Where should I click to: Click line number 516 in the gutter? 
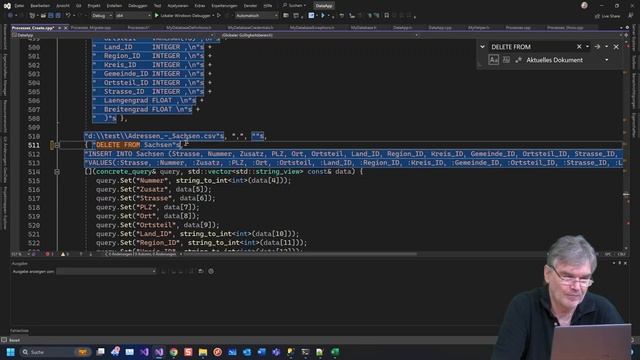click(34, 190)
